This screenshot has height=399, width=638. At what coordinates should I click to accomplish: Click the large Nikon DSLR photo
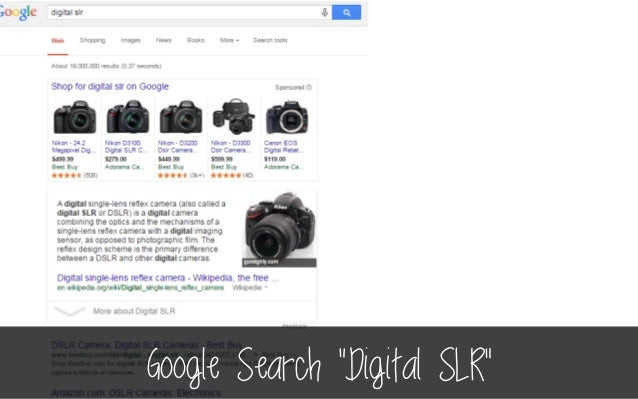(x=279, y=229)
